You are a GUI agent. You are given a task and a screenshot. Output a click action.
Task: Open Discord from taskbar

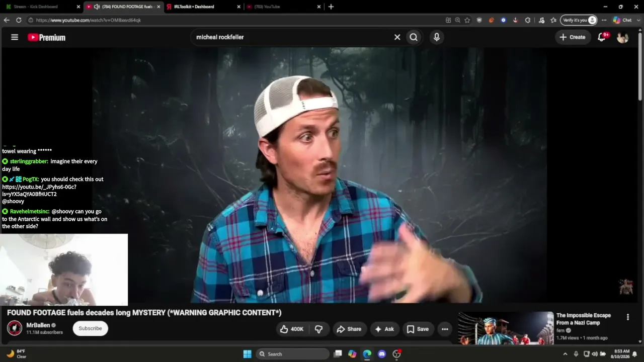(x=381, y=354)
